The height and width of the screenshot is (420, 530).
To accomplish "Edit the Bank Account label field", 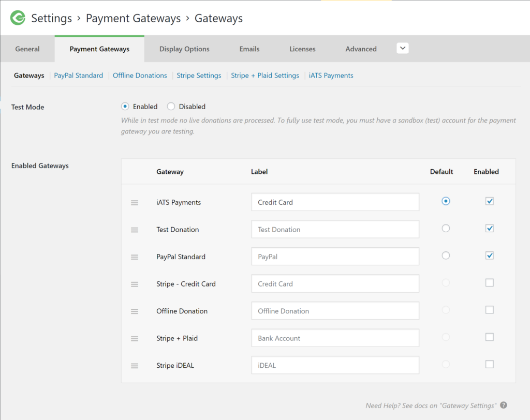I will 335,338.
